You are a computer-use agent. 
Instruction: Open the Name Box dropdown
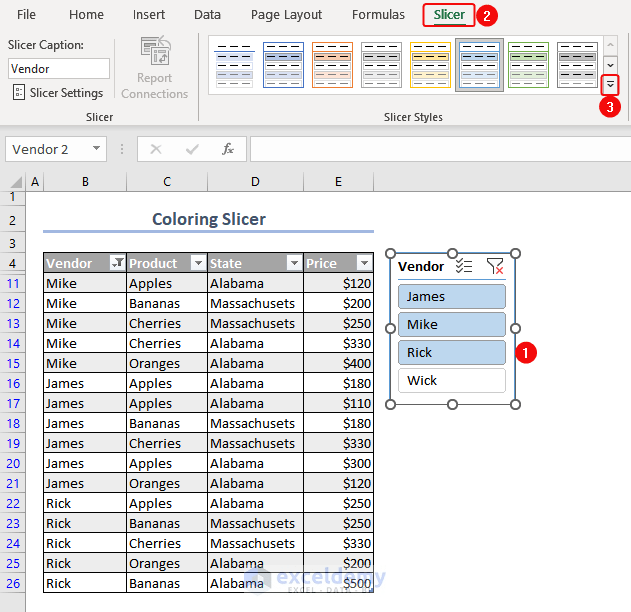[96, 148]
